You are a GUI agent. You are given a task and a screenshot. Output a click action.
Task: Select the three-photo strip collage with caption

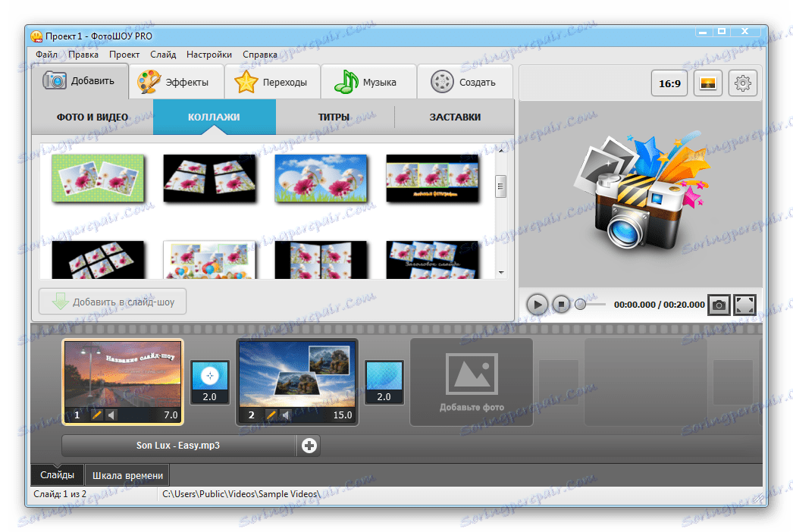click(x=432, y=178)
